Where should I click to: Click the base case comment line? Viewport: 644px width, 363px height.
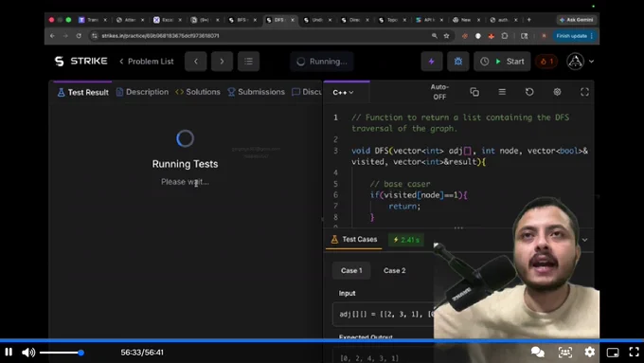tap(400, 184)
